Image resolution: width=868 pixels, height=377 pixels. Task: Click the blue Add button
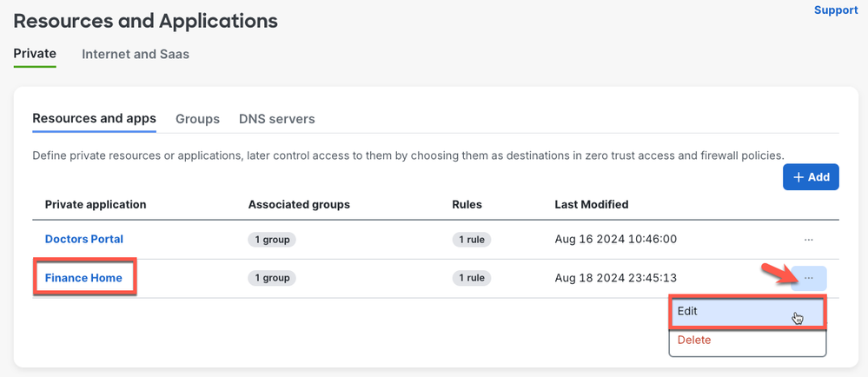coord(811,177)
